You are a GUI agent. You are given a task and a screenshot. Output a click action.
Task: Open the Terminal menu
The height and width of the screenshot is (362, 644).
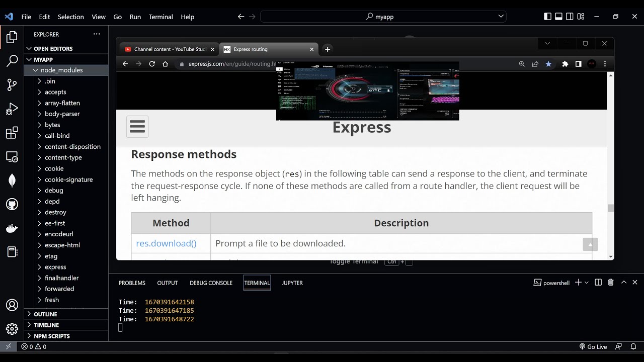pos(160,17)
